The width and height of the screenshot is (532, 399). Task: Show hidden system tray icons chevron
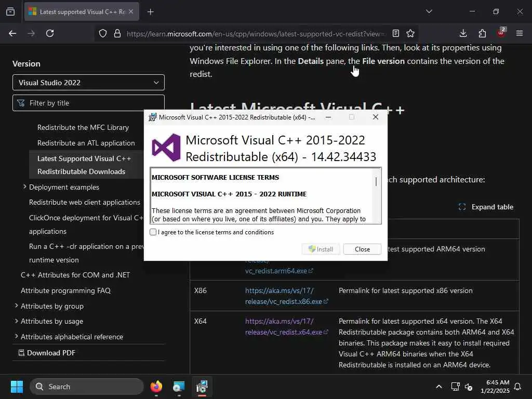[438, 387]
